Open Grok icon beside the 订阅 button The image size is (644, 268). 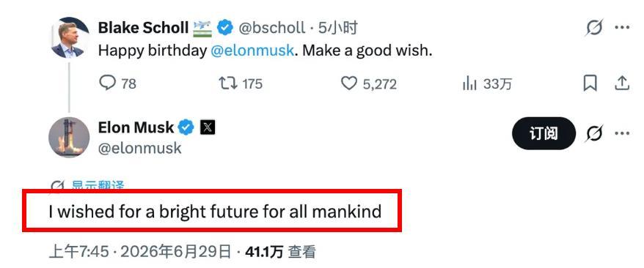(594, 133)
